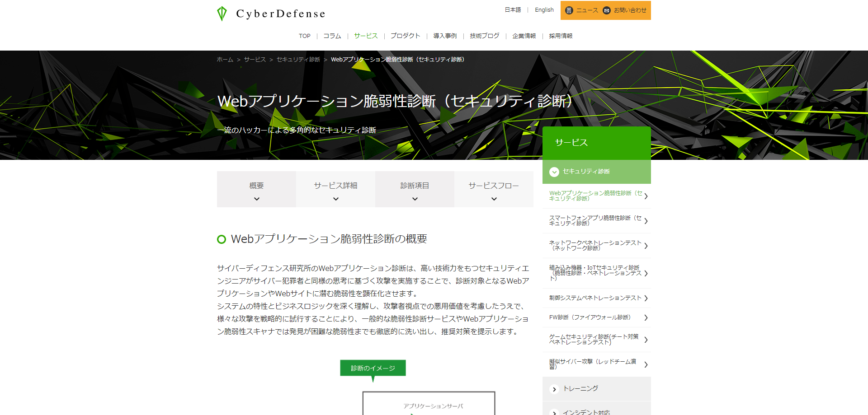
Task: Open スマートフォンアプリ脆弱性診断 in sidebar
Action: click(x=597, y=221)
